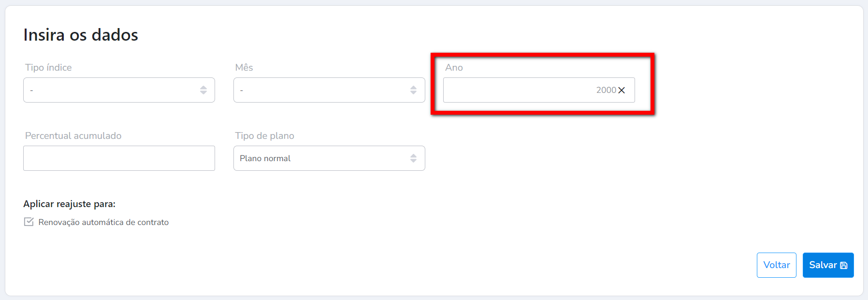Click the up-down arrows icon in Mês

pyautogui.click(x=413, y=90)
